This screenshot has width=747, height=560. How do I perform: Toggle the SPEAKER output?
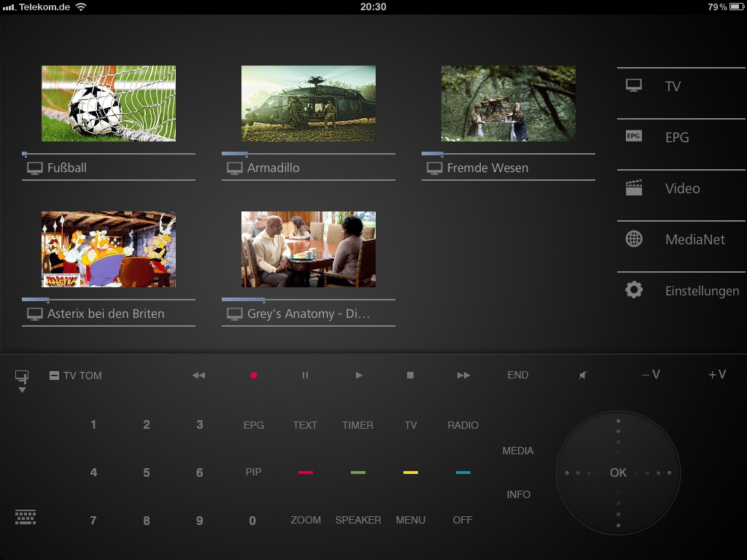358,520
